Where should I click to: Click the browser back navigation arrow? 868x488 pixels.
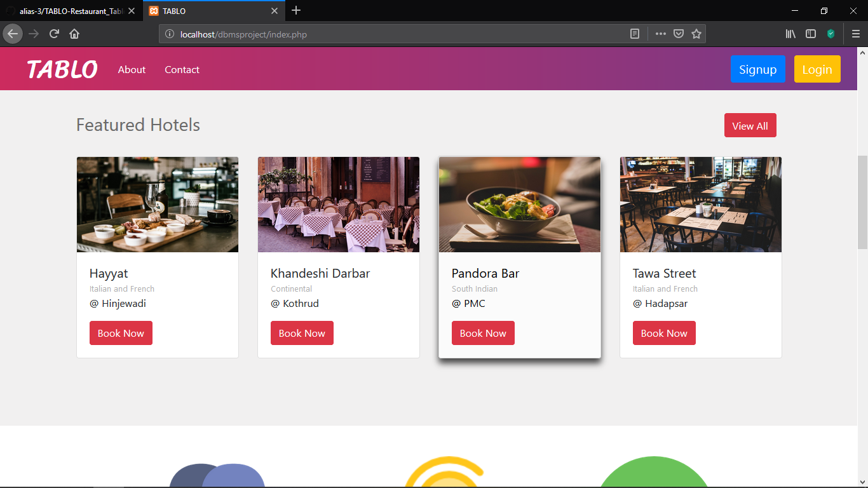[11, 34]
